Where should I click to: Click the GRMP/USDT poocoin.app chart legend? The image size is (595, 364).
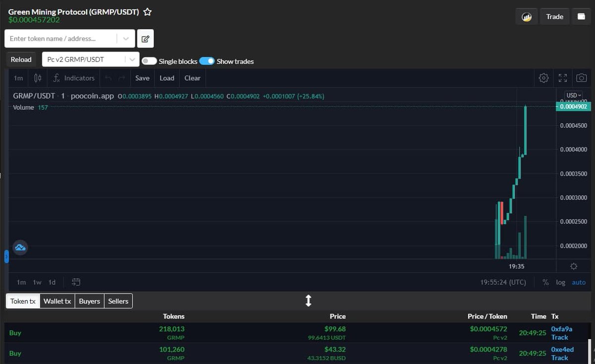[x=63, y=96]
